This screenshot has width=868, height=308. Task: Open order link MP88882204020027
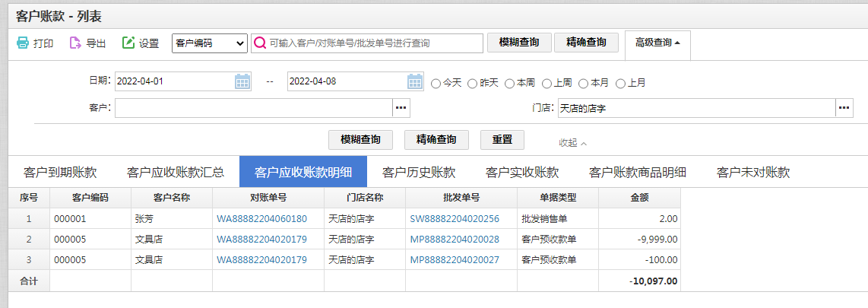click(455, 260)
